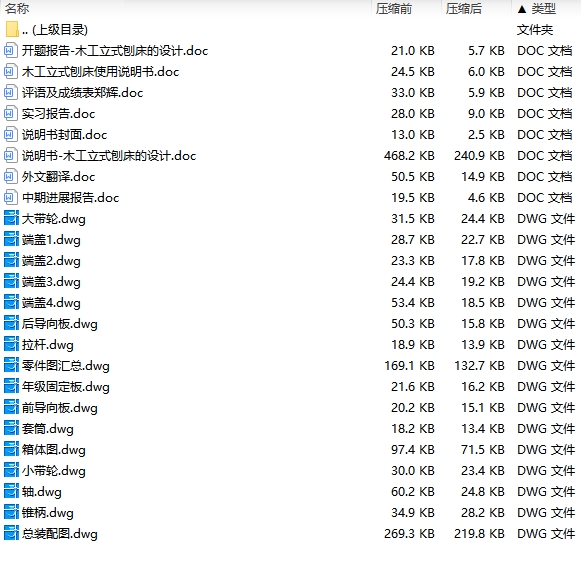The image size is (581, 567).
Task: Click the DWG icon for 端盖1.dwg
Action: [11, 239]
